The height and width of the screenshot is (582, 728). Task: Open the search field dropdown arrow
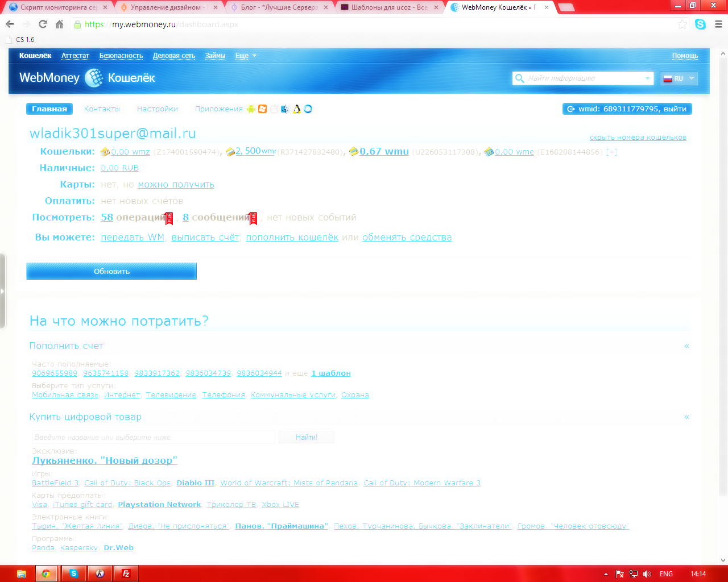(647, 78)
